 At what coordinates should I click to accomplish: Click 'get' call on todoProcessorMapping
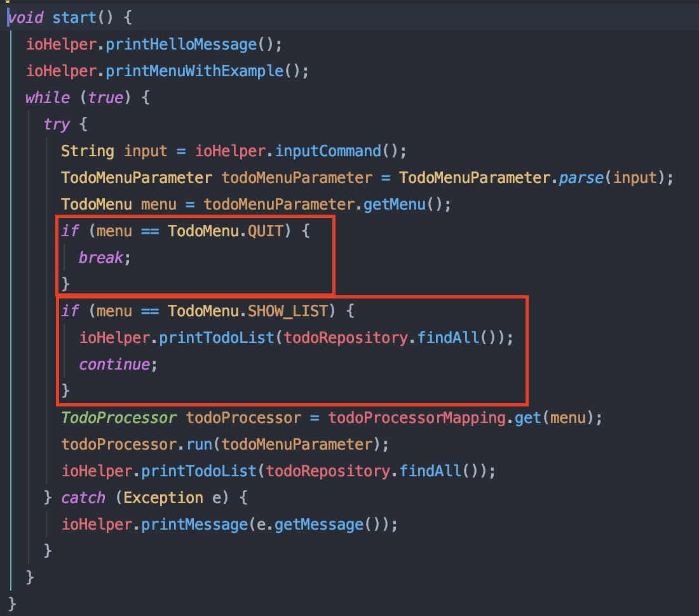tap(528, 418)
